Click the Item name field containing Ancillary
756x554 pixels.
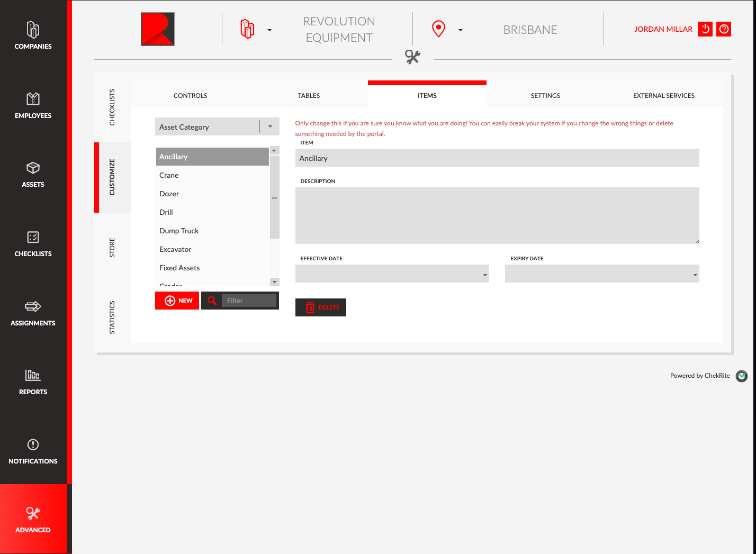click(497, 158)
